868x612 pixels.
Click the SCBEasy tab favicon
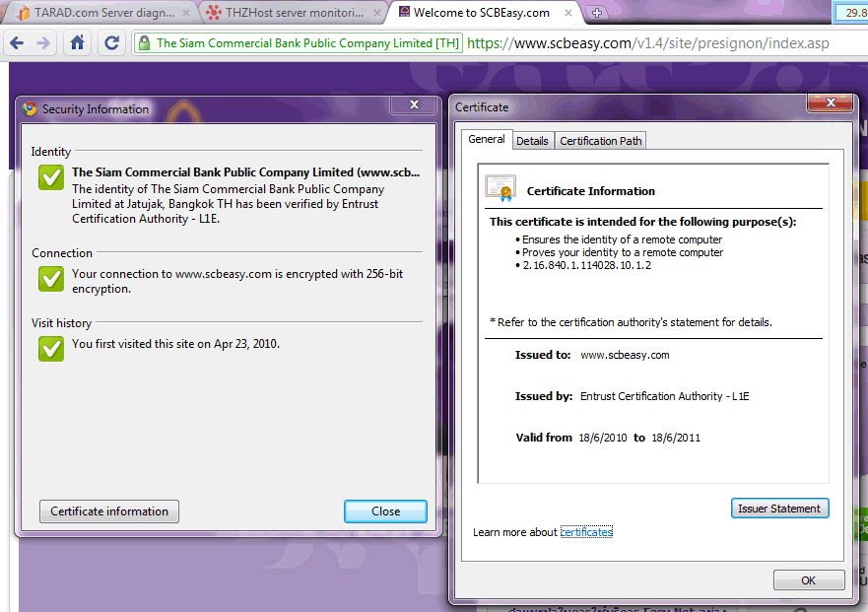coord(405,12)
